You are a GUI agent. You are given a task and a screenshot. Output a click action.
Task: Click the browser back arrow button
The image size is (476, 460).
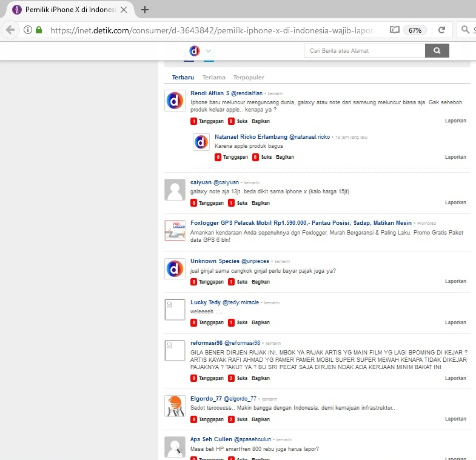coord(10,30)
